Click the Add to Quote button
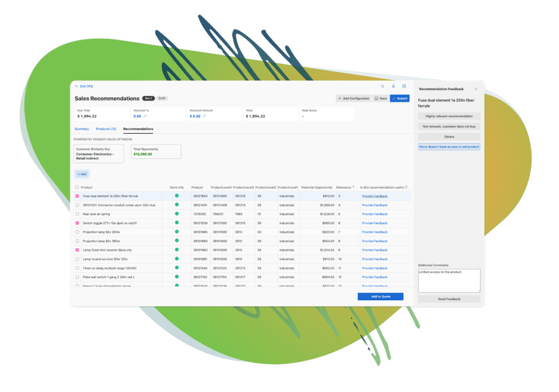This screenshot has width=559, height=392. (380, 296)
